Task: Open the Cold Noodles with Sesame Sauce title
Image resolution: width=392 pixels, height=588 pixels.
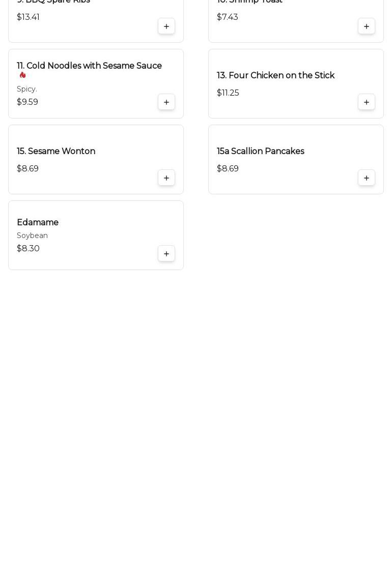Action: coord(90,66)
